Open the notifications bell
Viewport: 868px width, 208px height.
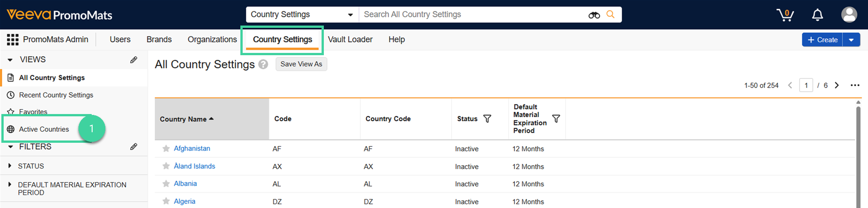(x=817, y=15)
